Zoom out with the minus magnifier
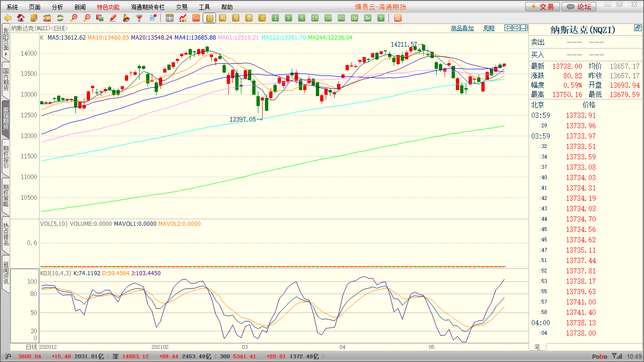 pos(87,18)
